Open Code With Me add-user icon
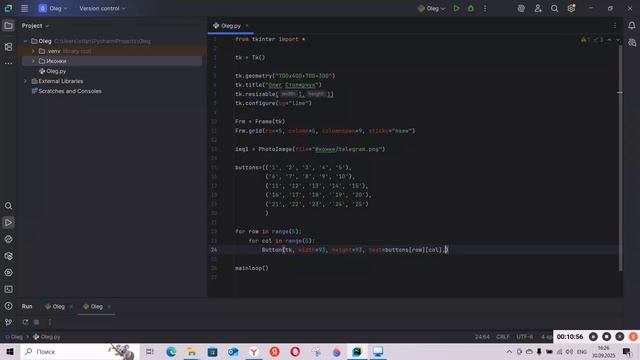Image resolution: width=640 pixels, height=360 pixels. pos(538,8)
